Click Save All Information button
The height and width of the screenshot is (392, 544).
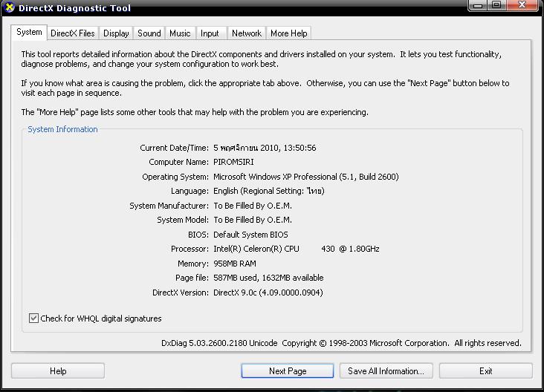pyautogui.click(x=386, y=371)
